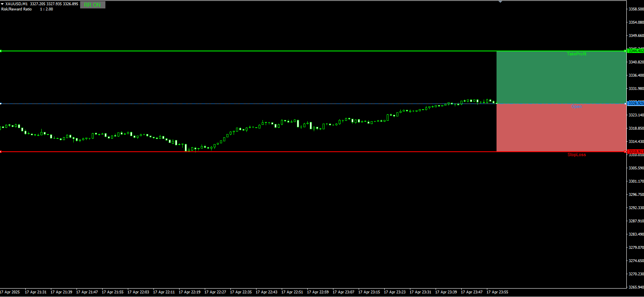
Task: Click the 17 Apr 23:15 time label
Action: (x=369, y=292)
